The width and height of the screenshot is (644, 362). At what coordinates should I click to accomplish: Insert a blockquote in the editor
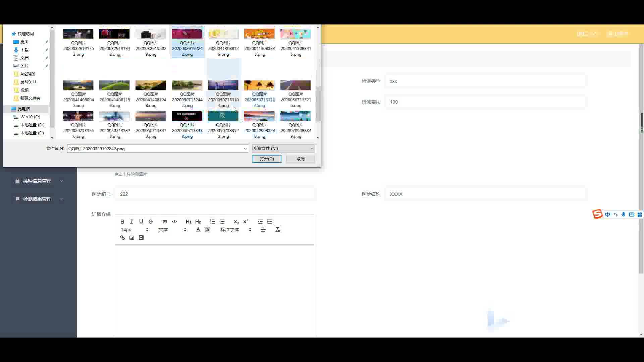coord(165,222)
